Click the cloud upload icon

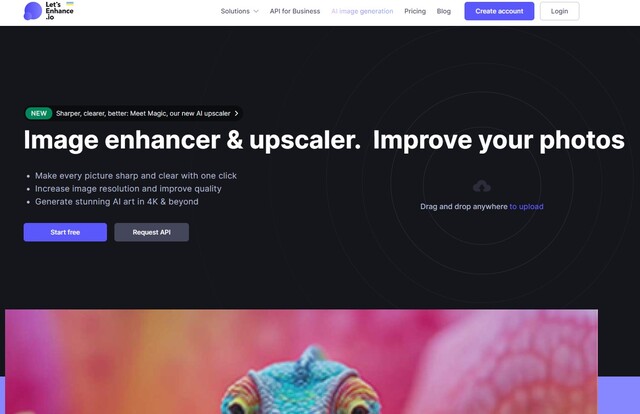pyautogui.click(x=482, y=186)
